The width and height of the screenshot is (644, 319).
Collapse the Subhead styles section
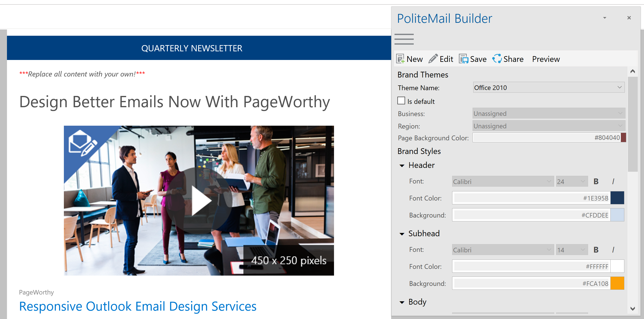(402, 234)
